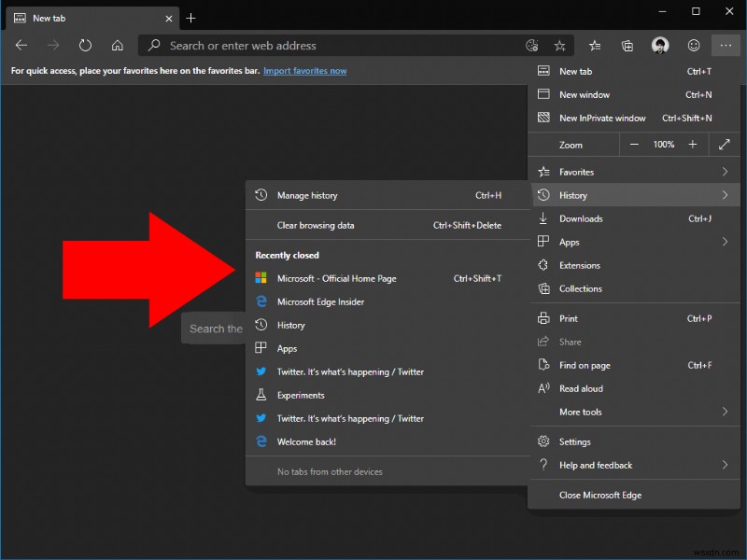
Task: Open a New InPrivate window
Action: click(x=602, y=118)
